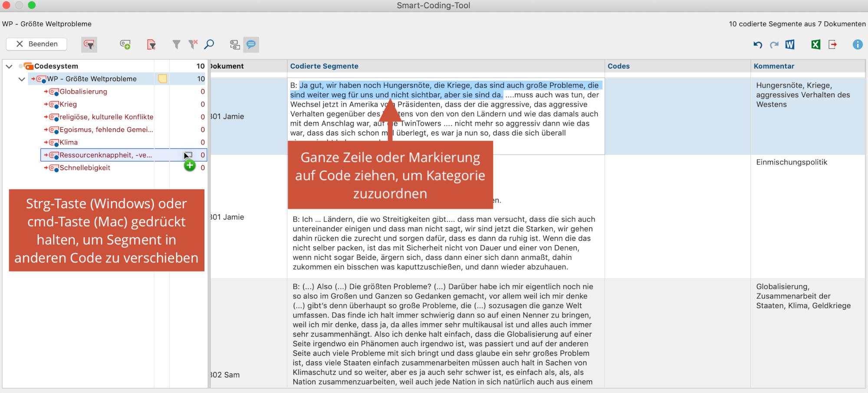
Task: Select WP - Größte Weltprobleme code
Action: coord(92,79)
